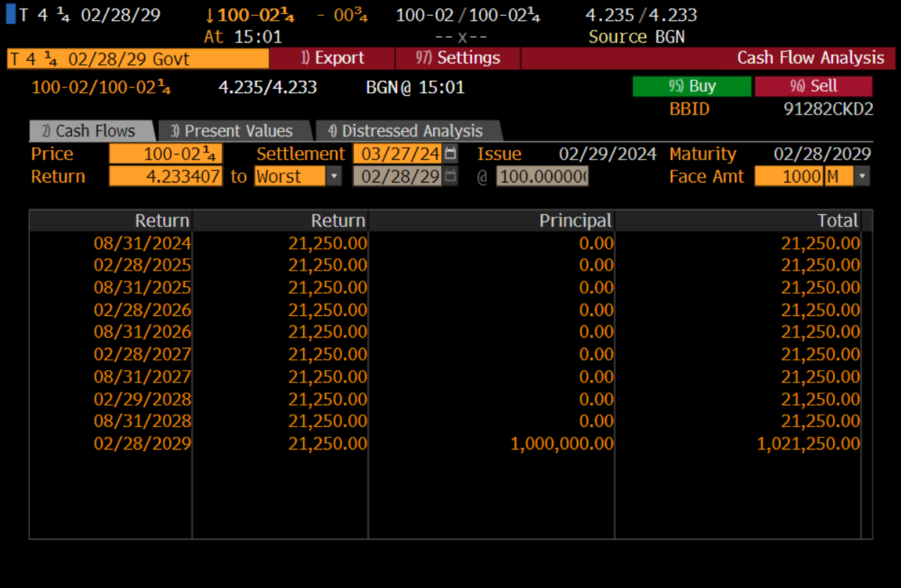Screen dimensions: 901x588
Task: Edit the Settlement date field
Action: [x=397, y=154]
